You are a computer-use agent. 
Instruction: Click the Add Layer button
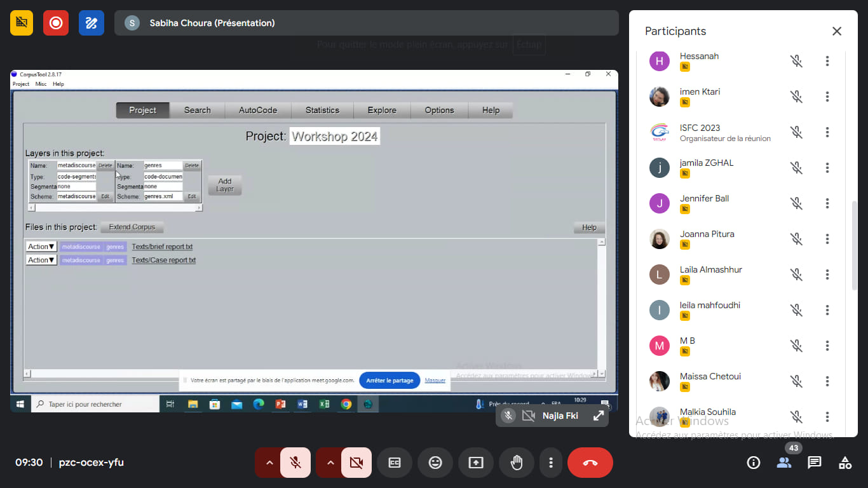pos(225,185)
